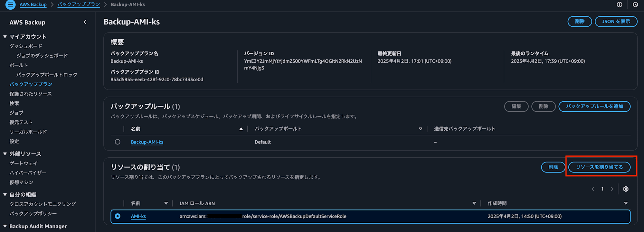Screen dimensions: 644x232
Task: Click AWSBackupDefaultServiceRole ARN cell
Action: pos(263,216)
